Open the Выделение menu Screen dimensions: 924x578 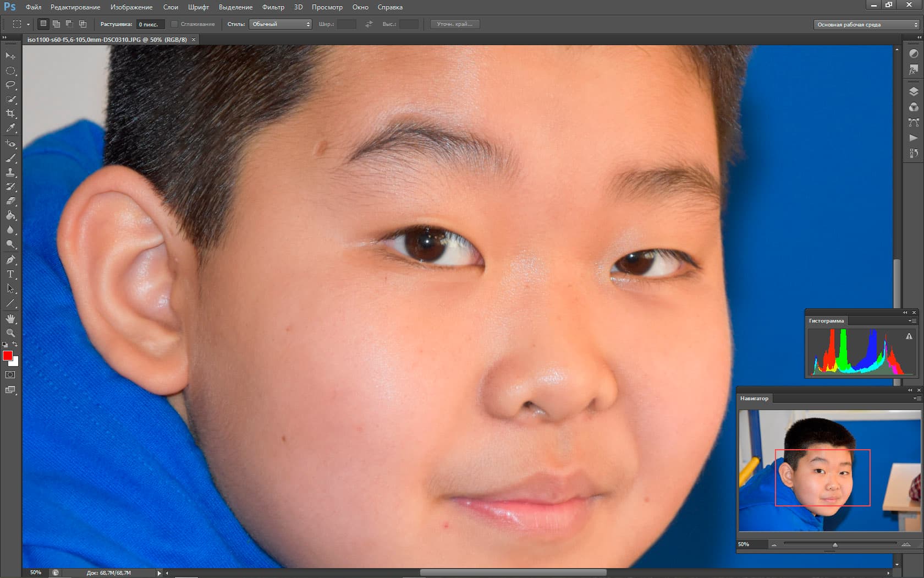pos(235,7)
